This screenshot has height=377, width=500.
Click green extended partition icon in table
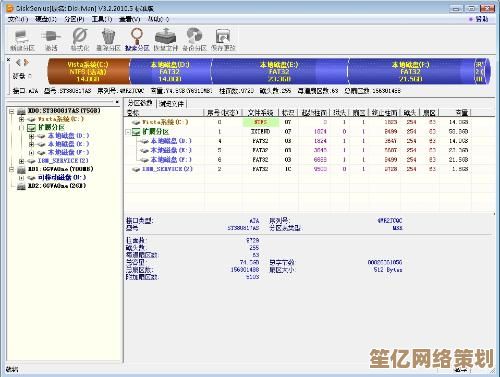click(x=136, y=132)
